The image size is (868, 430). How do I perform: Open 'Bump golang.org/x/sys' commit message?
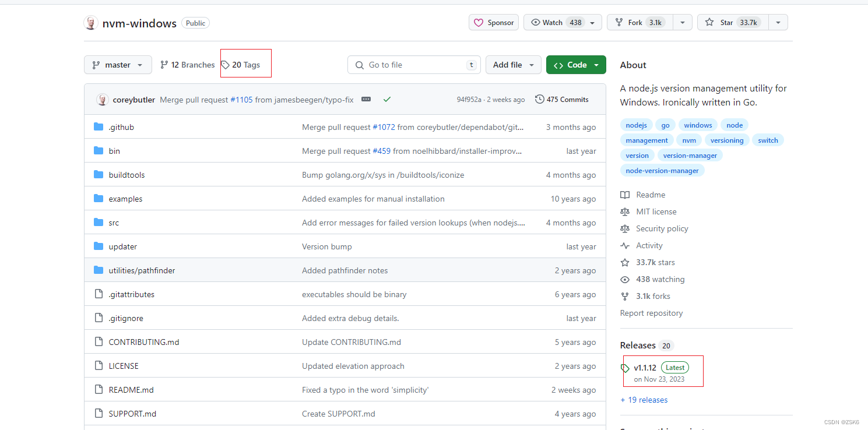coord(383,175)
